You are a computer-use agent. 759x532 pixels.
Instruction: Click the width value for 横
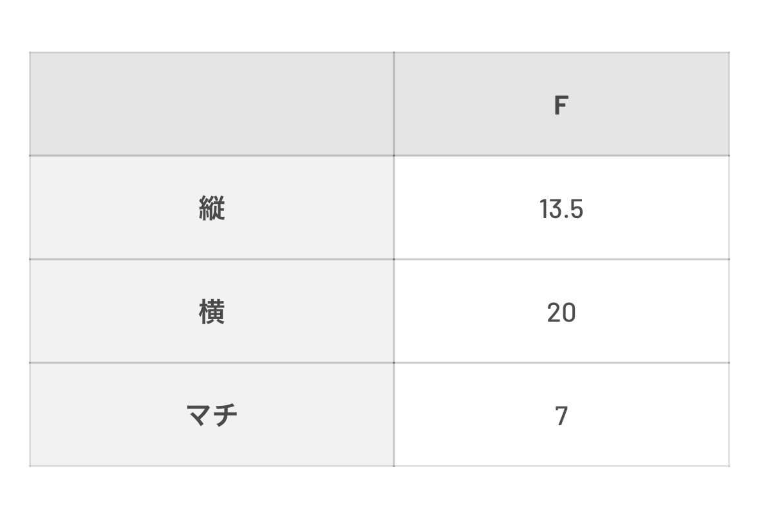(561, 313)
